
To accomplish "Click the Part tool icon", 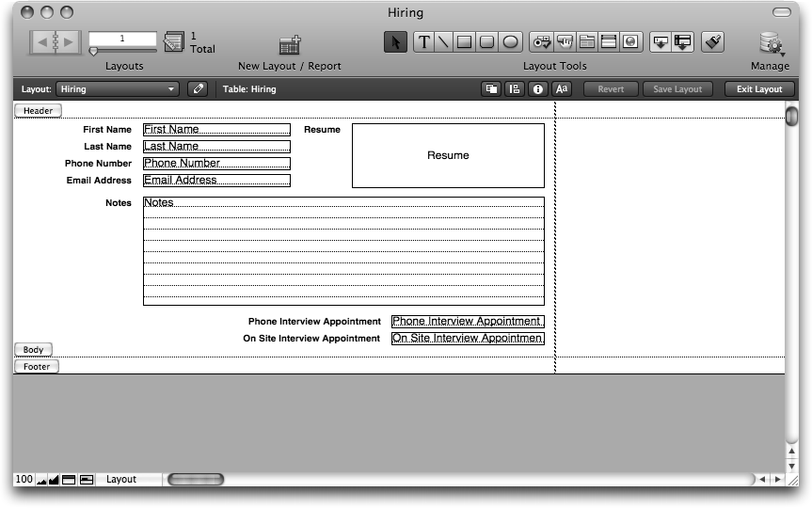I will tap(683, 42).
